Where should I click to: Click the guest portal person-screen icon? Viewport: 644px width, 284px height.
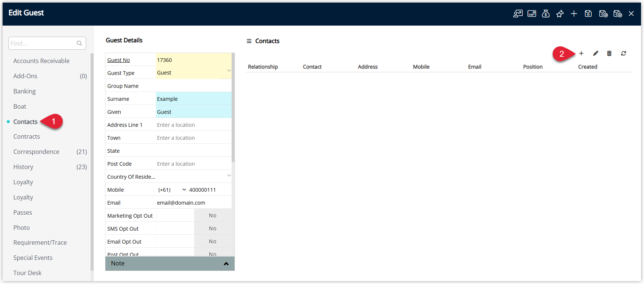tap(518, 14)
